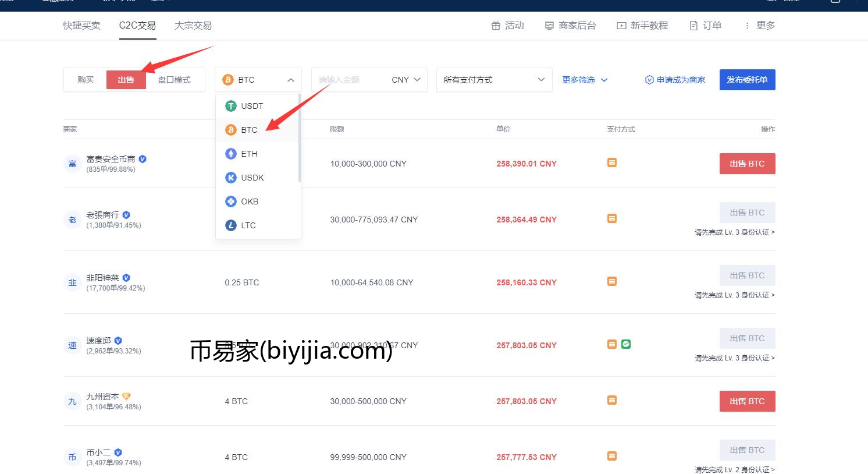Click 速度邱 merchant avatar

[x=72, y=345]
